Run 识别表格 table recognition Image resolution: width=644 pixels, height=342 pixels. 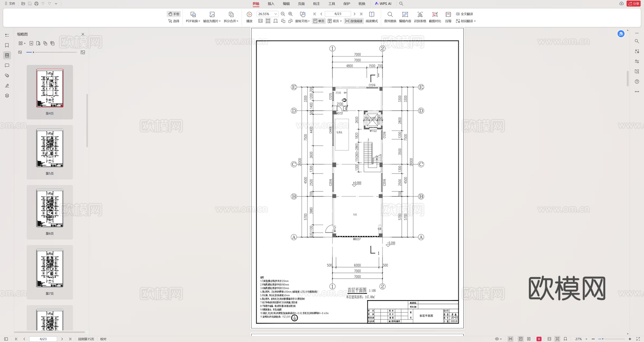(420, 17)
